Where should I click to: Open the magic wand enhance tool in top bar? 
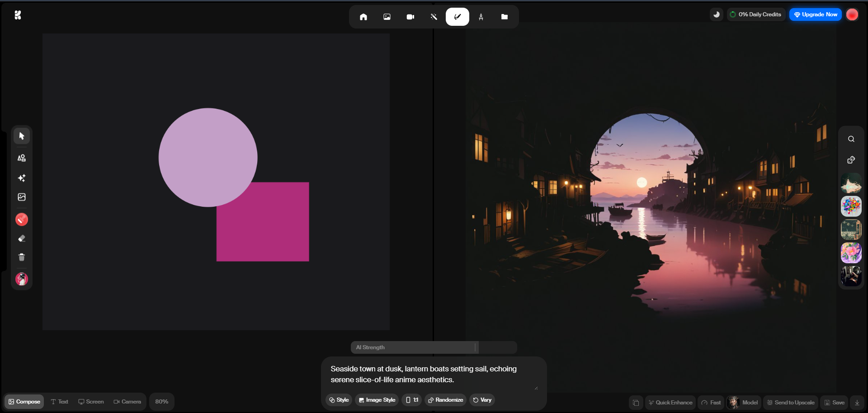pos(434,17)
